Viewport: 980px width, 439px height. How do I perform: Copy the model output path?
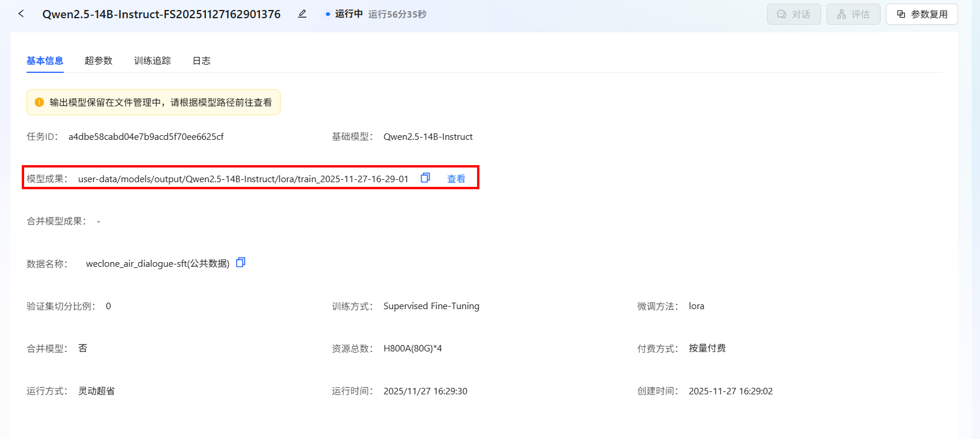coord(425,178)
